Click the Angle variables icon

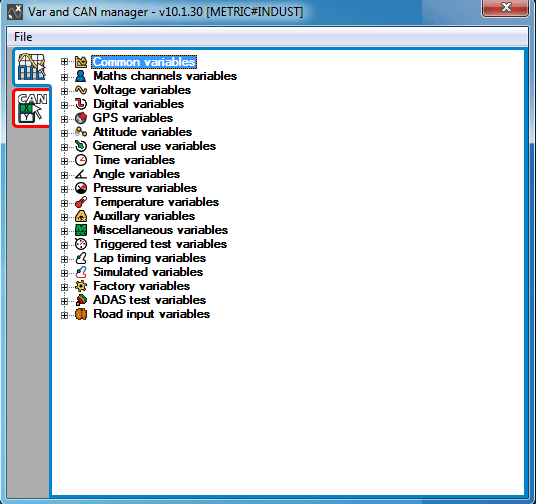coord(81,174)
